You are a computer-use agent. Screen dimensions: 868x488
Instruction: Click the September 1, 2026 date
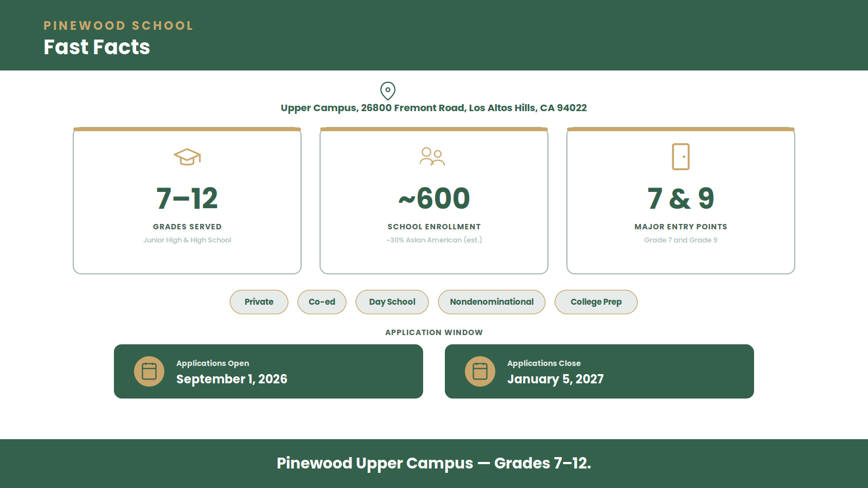tap(232, 379)
